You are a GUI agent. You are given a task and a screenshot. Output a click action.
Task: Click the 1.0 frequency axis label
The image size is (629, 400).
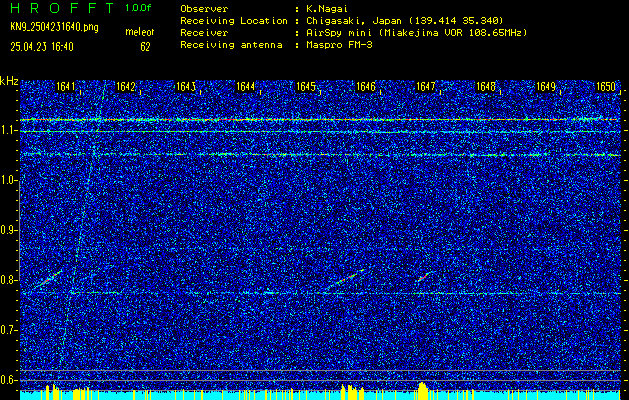click(x=7, y=181)
